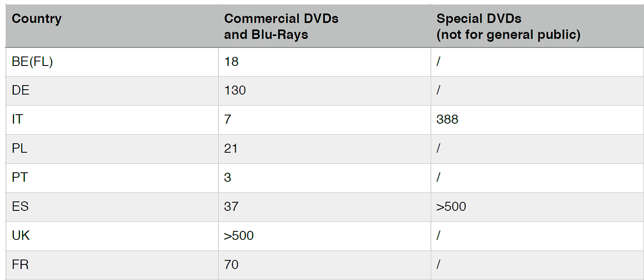
Task: Click the value 7 in Italy row
Action: tap(228, 120)
